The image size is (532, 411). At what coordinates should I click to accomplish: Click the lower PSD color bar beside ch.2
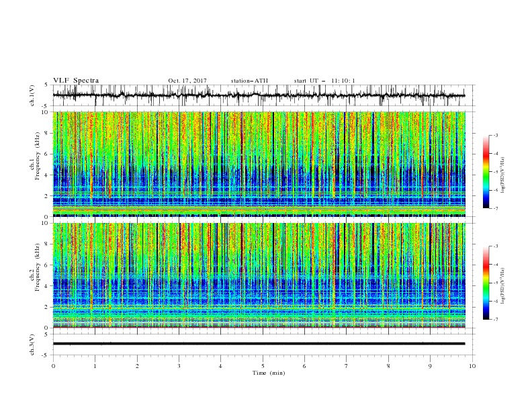486,283
